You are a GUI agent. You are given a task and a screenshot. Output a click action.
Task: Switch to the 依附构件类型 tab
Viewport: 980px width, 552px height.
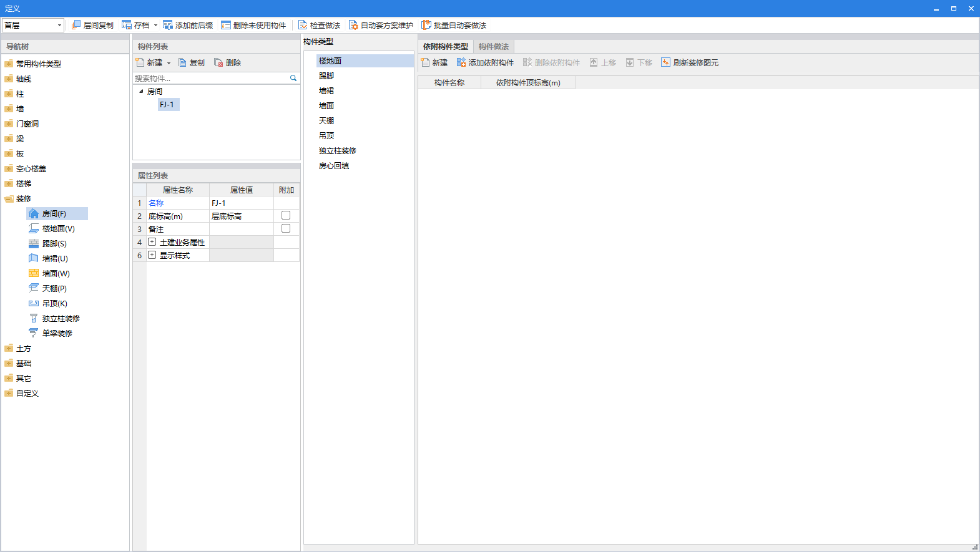(x=446, y=47)
